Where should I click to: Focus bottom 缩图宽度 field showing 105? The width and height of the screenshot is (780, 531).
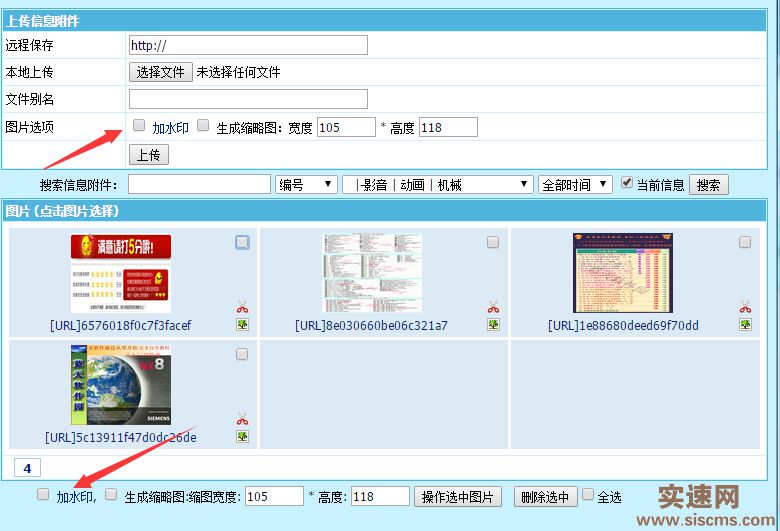[275, 496]
